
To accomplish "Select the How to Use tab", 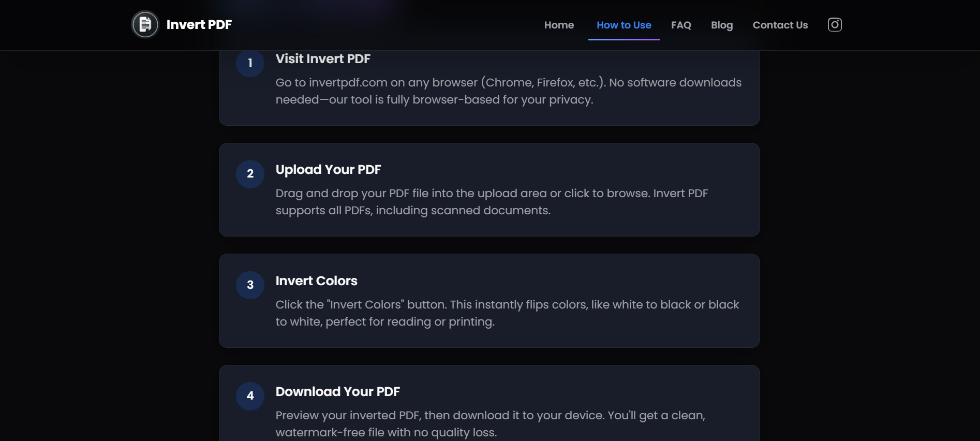I will [x=624, y=25].
